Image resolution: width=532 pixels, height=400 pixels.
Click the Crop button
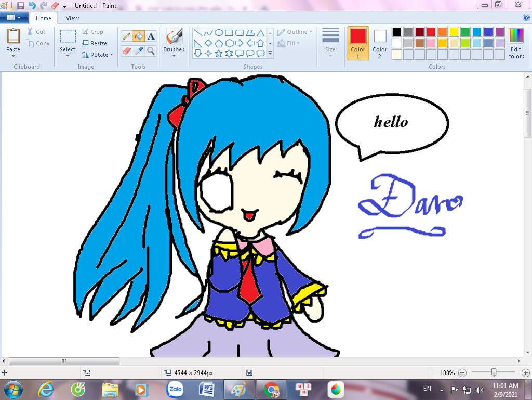[92, 32]
